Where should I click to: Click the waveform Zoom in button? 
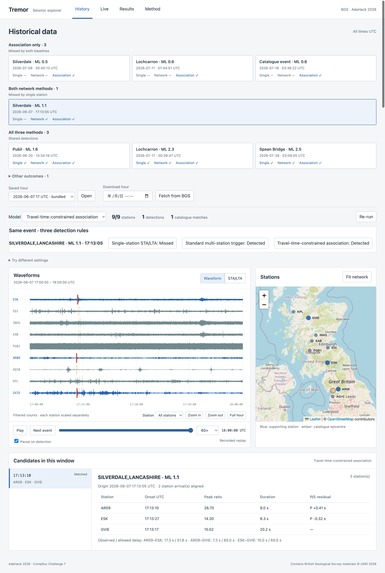pos(194,415)
